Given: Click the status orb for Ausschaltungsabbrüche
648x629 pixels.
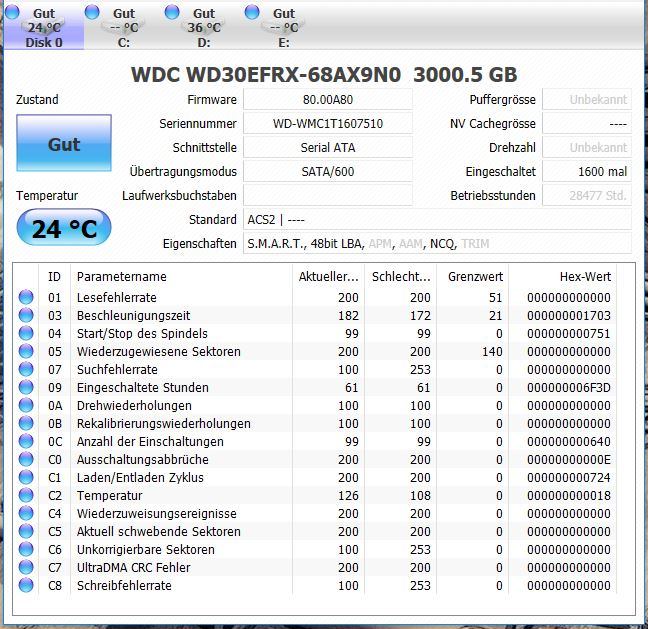Looking at the screenshot, I should click(x=26, y=459).
